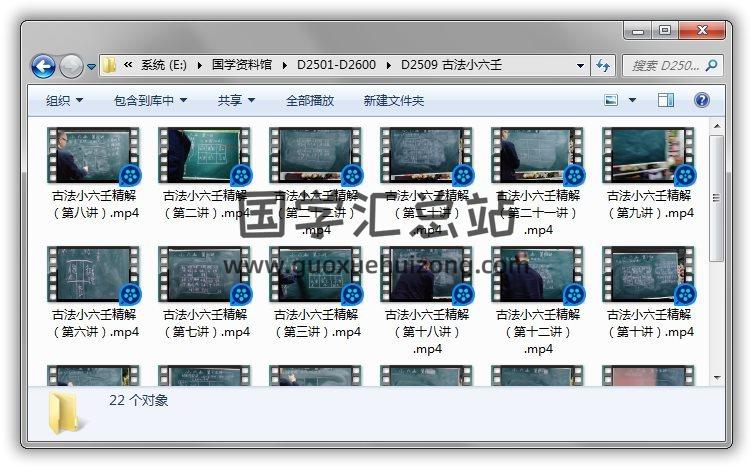Select the 第二十讲 video thumbnail
753x469 pixels.
point(426,156)
